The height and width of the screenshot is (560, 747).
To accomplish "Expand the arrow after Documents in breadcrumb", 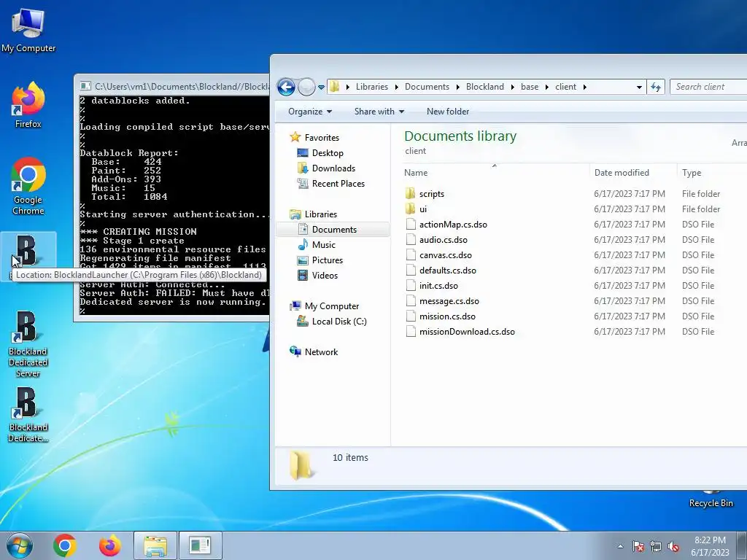I will click(x=458, y=87).
